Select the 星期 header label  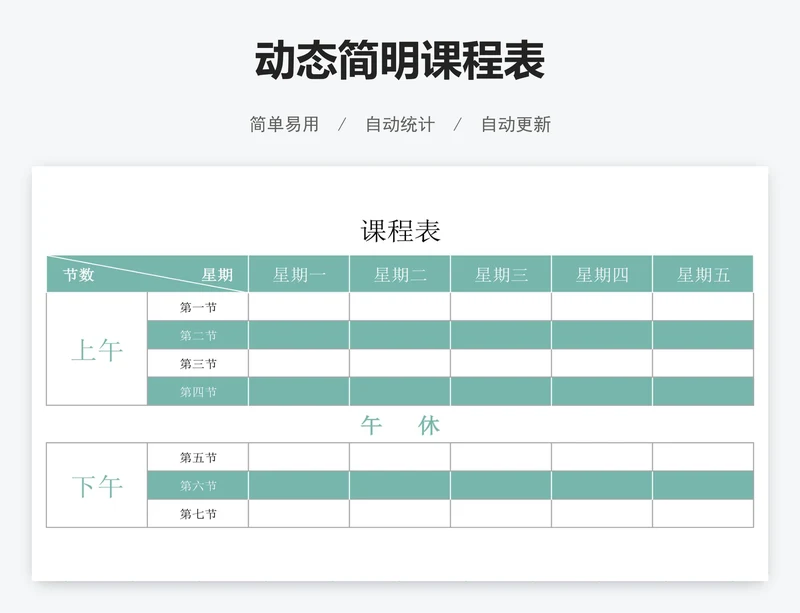click(217, 275)
